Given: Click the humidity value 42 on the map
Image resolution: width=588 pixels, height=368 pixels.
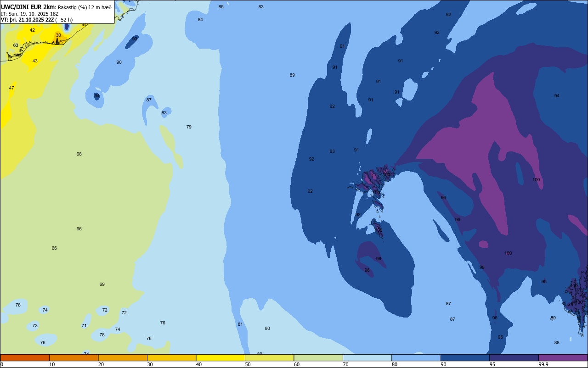Looking at the screenshot, I should click(32, 30).
